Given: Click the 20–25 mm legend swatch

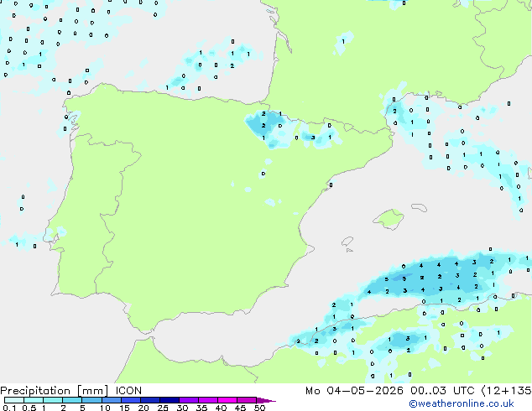Looking at the screenshot, I should click(150, 400).
